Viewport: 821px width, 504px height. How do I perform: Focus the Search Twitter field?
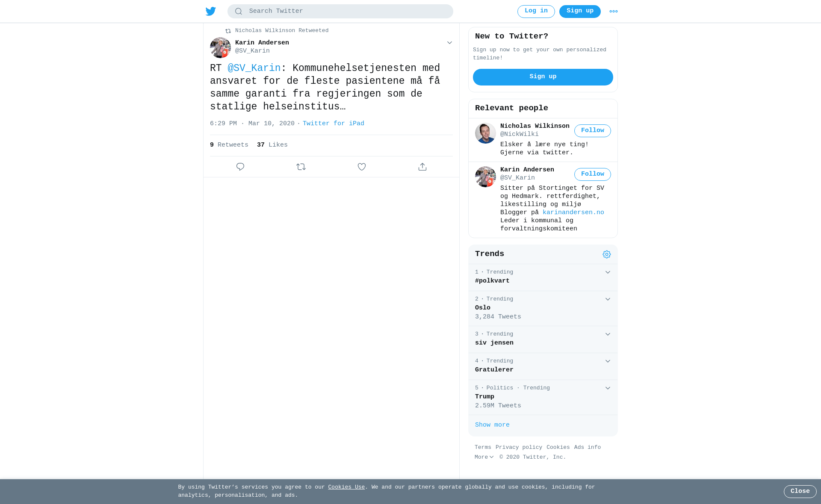point(340,12)
